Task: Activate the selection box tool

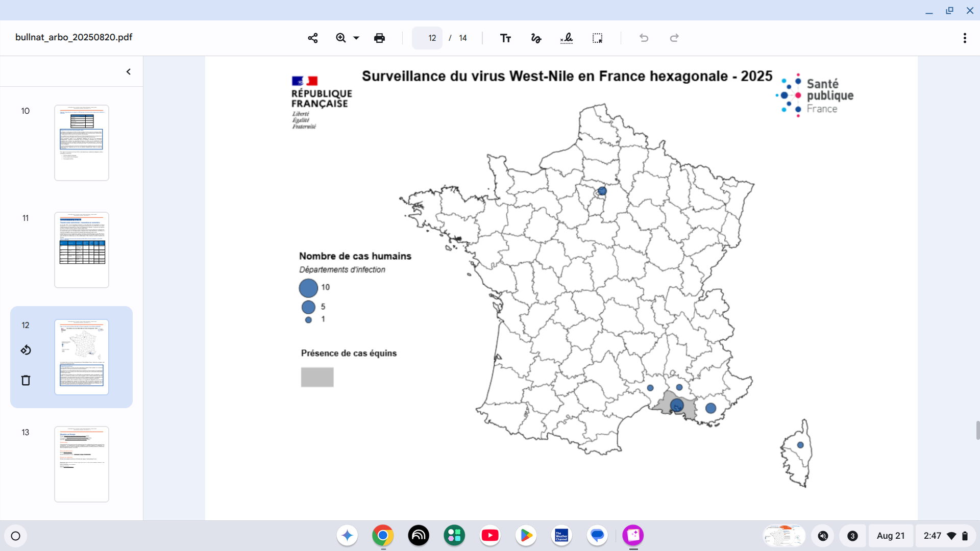Action: [x=597, y=38]
